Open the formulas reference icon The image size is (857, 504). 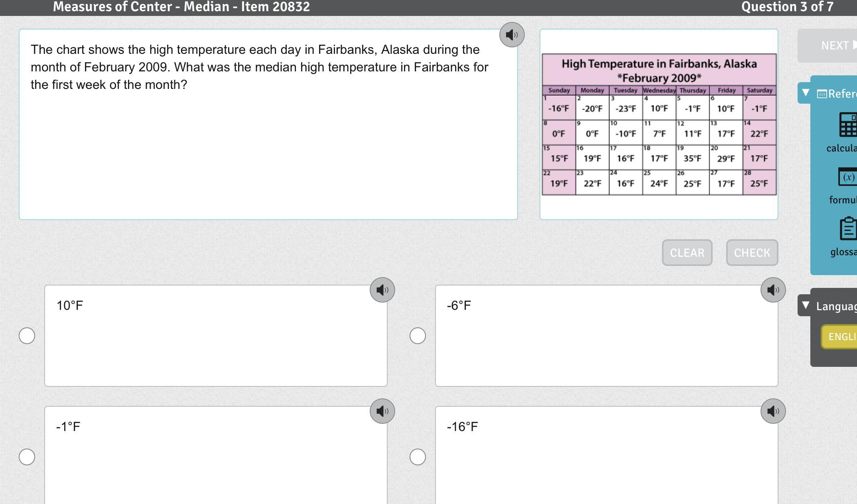[848, 177]
